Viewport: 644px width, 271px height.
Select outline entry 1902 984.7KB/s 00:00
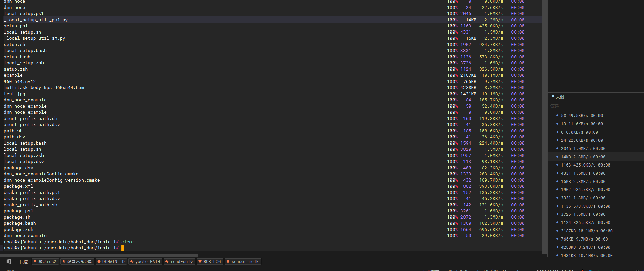click(585, 190)
